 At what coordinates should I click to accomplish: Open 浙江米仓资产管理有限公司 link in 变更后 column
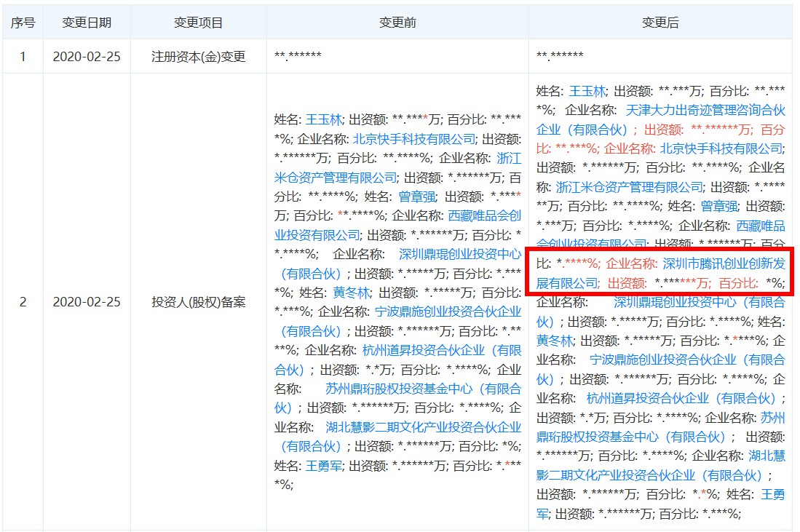630,188
